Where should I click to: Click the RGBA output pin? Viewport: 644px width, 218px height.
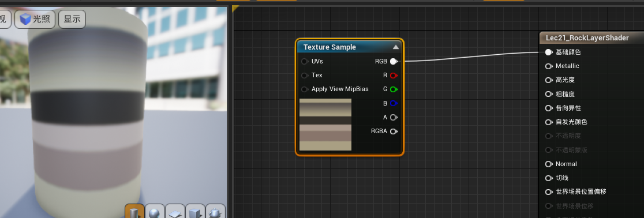click(394, 131)
